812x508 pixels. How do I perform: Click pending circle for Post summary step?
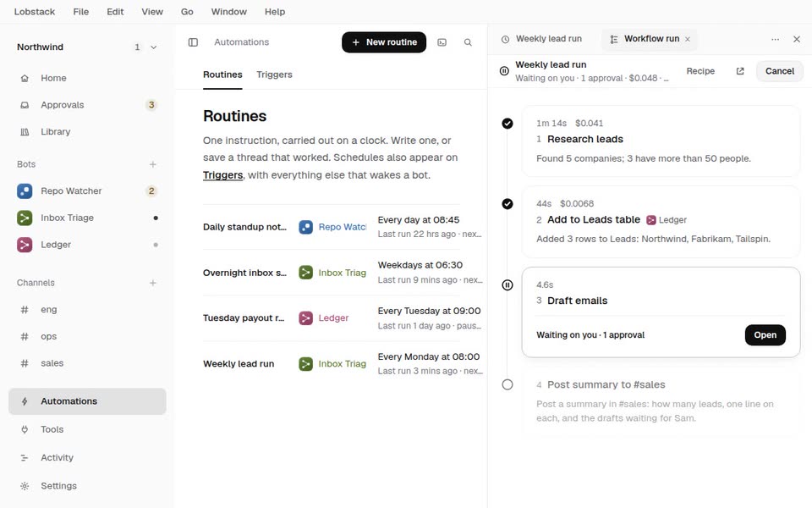(x=507, y=384)
